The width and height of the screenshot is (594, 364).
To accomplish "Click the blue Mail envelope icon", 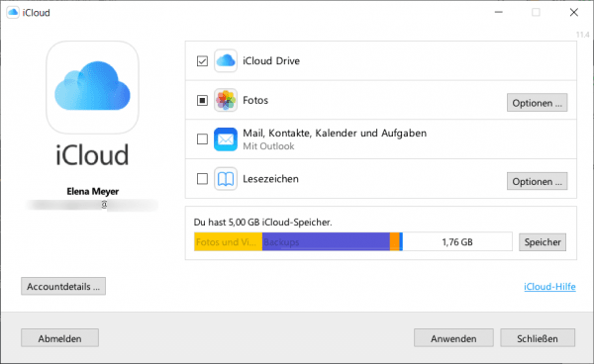I will tap(226, 139).
